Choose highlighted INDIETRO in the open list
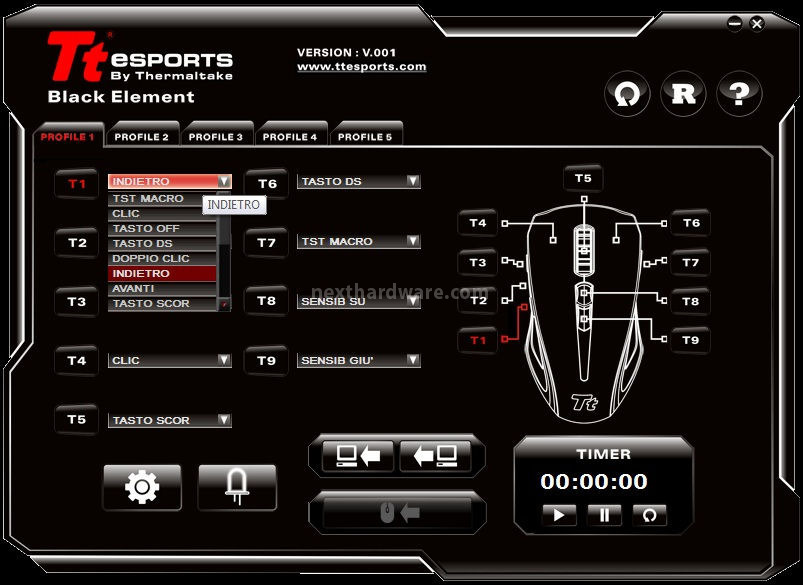This screenshot has width=803, height=585. pyautogui.click(x=162, y=274)
